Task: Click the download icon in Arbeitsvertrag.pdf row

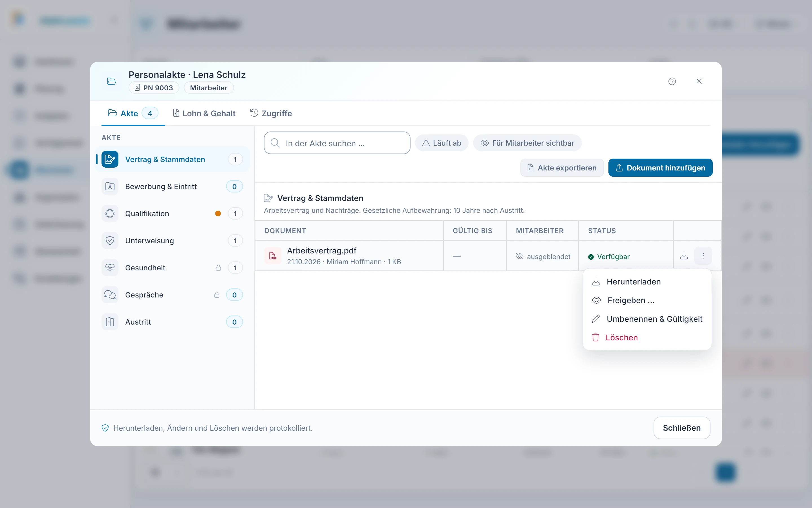Action: (x=684, y=256)
